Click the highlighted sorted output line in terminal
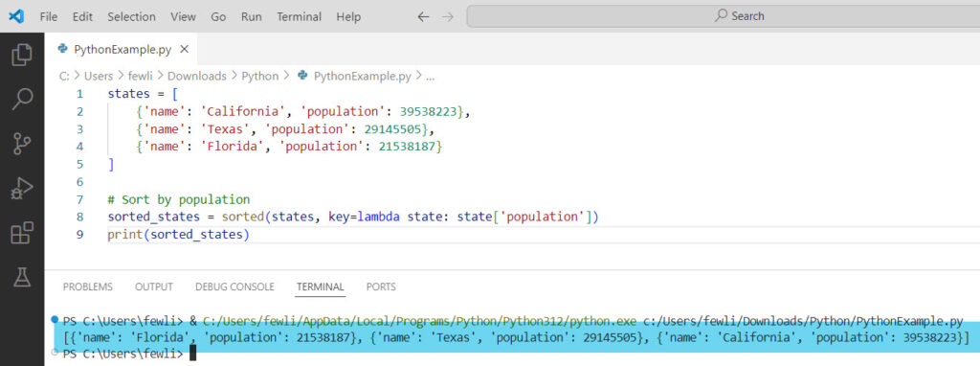The image size is (980, 366). (516, 338)
